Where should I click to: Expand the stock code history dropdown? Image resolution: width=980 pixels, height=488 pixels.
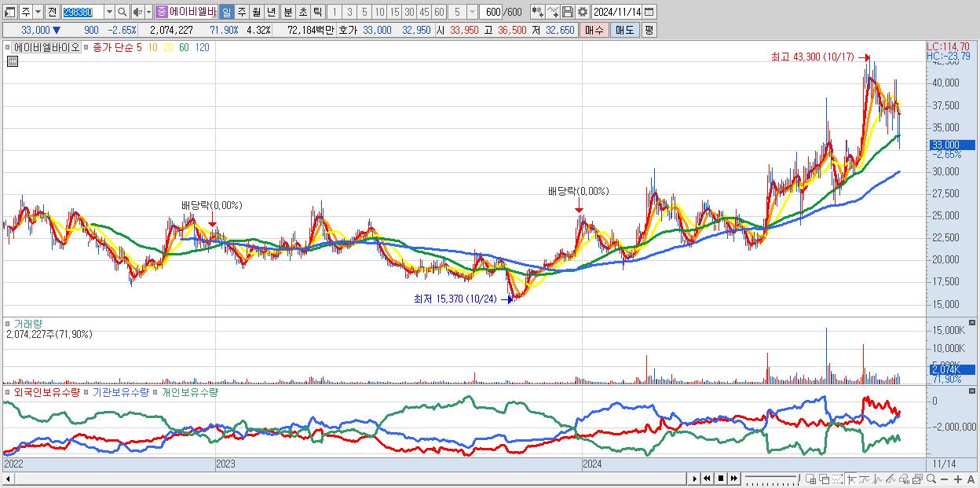(109, 12)
